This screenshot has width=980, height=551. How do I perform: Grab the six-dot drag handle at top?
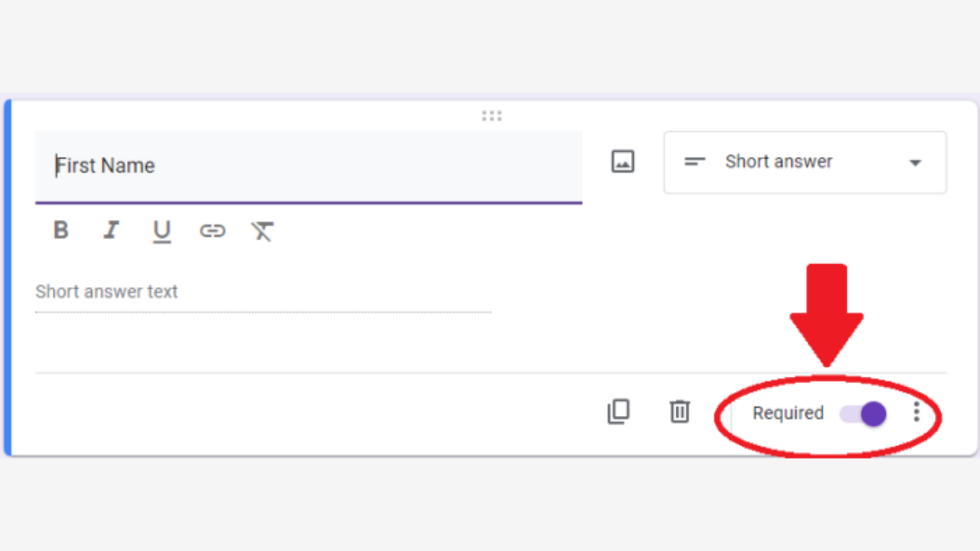point(492,116)
